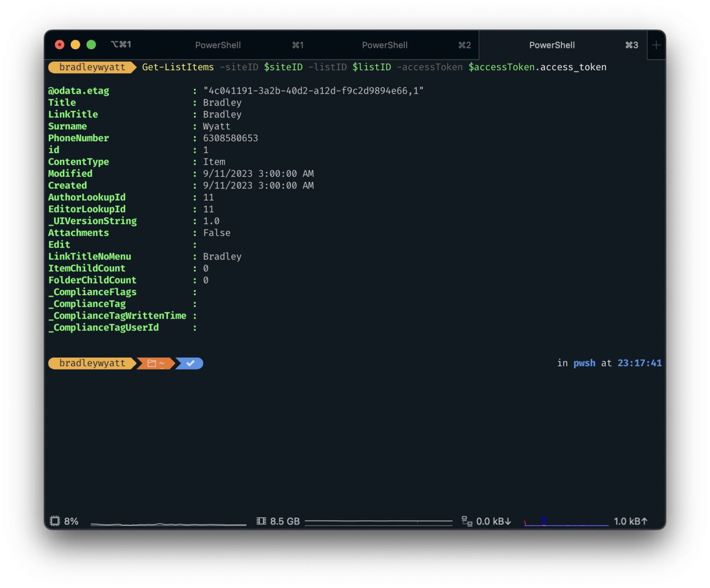Viewport: 710px width, 588px height.
Task: Click the 8% CPU reading
Action: tap(71, 521)
